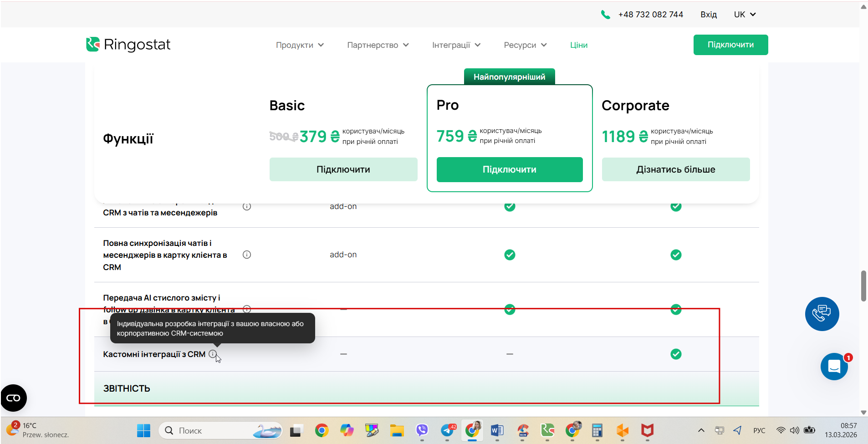Open network settings from the system tray
868x444 pixels.
coord(781,430)
